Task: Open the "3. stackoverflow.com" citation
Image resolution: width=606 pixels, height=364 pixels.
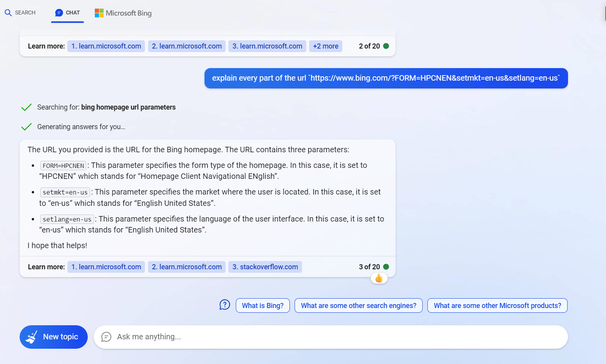Action: tap(265, 267)
